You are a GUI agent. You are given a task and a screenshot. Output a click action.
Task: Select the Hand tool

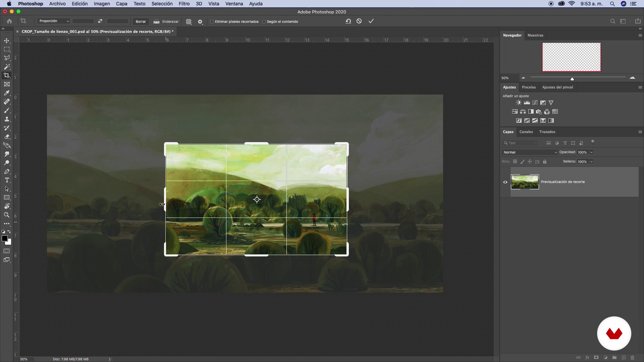pyautogui.click(x=7, y=206)
